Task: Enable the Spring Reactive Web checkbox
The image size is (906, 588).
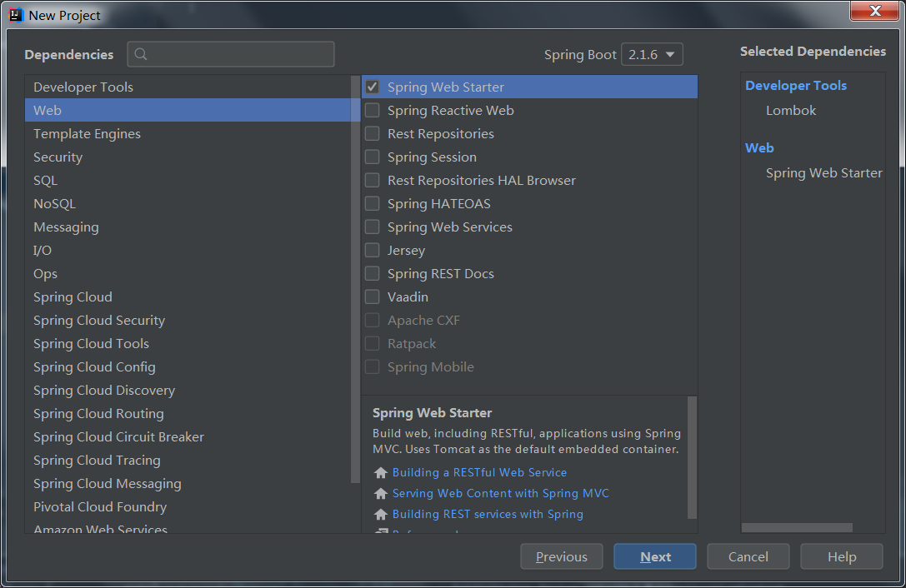Action: 372,110
